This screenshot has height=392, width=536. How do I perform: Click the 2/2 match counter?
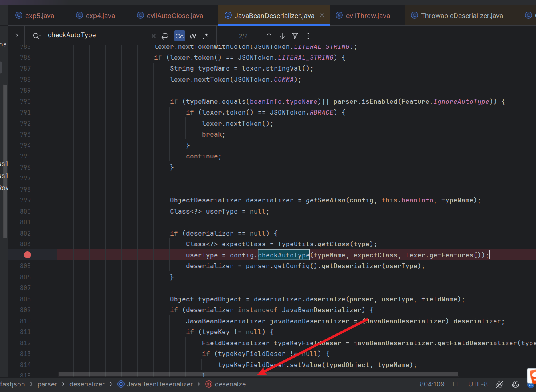[x=243, y=36]
